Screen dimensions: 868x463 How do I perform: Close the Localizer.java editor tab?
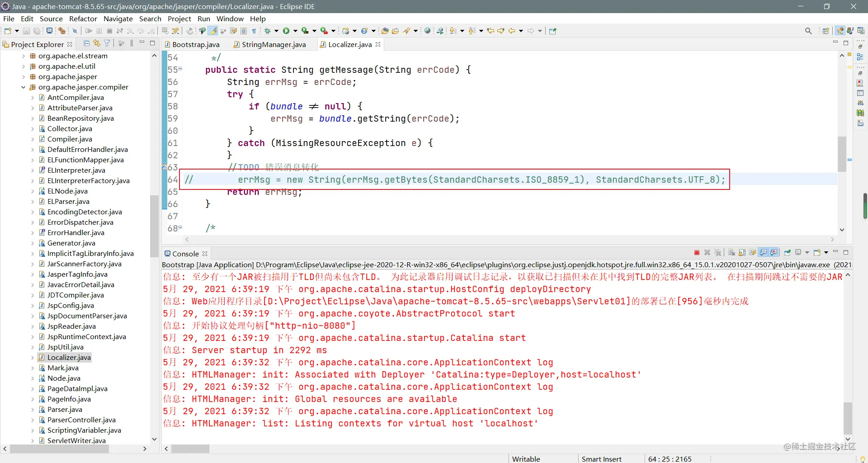tap(378, 44)
